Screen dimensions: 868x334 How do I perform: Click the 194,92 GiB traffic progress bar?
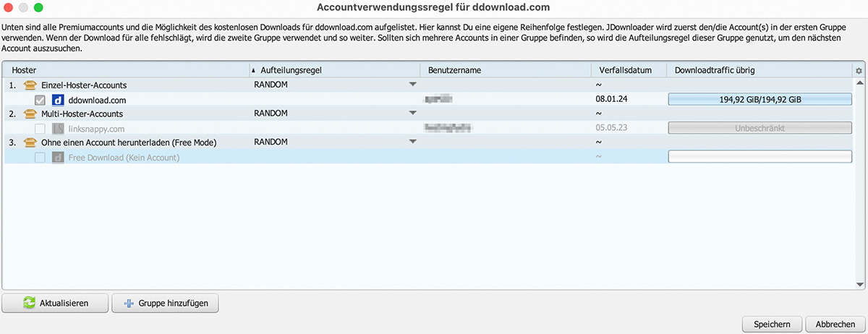tap(759, 100)
